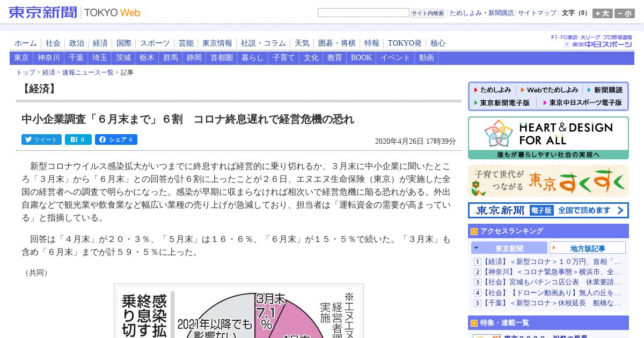Open the 芸能 section
This screenshot has height=338, width=644.
click(x=186, y=43)
